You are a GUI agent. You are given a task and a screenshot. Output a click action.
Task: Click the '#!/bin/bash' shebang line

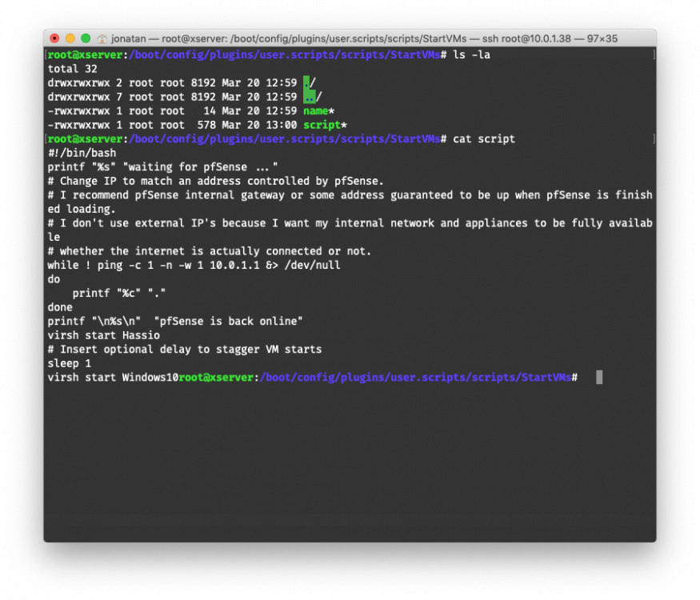pyautogui.click(x=82, y=153)
